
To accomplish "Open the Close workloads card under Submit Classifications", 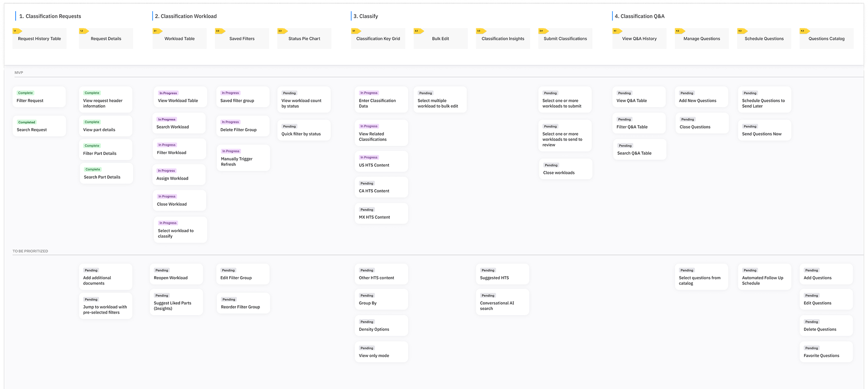I will point(566,169).
